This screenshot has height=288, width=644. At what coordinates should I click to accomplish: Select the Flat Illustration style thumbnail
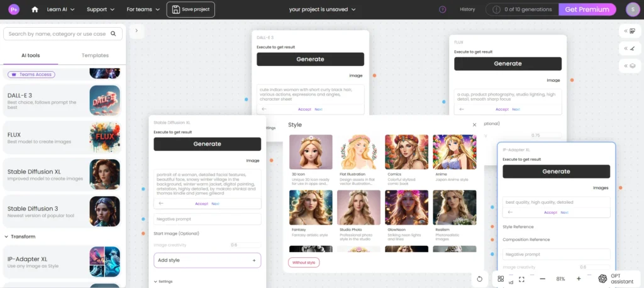coord(358,152)
